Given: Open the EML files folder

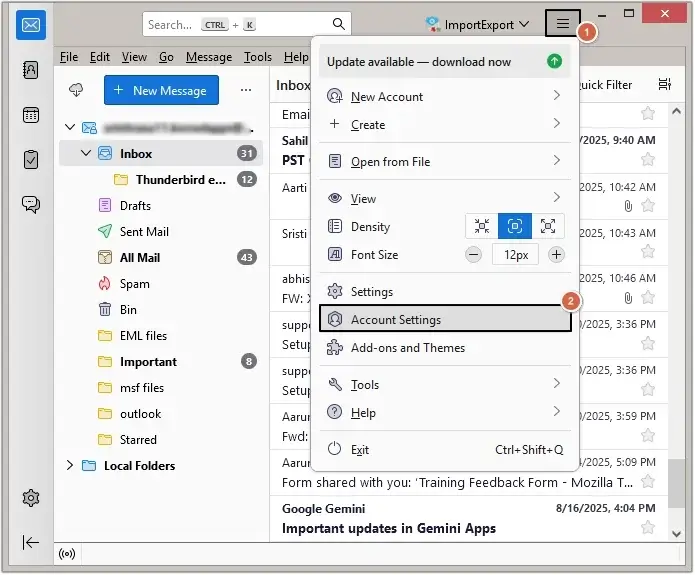Looking at the screenshot, I should tap(161, 336).
